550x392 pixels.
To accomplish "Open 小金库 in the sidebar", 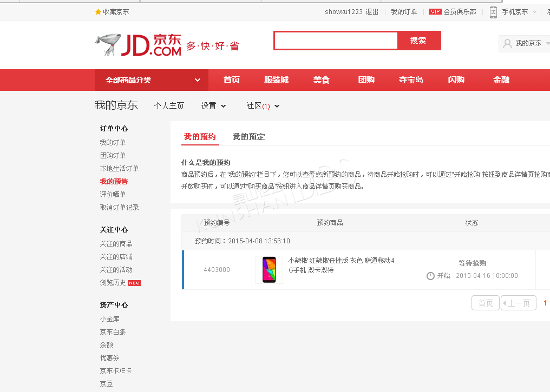I will coord(109,319).
